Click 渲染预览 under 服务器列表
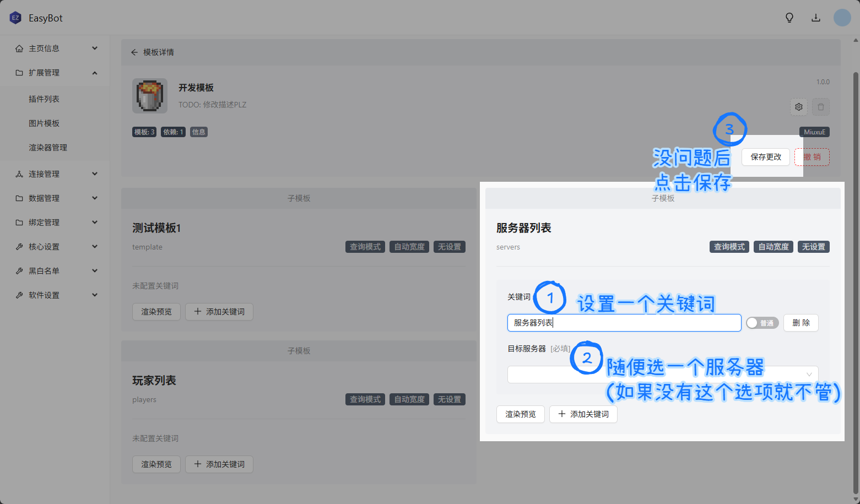This screenshot has height=504, width=860. pyautogui.click(x=521, y=414)
